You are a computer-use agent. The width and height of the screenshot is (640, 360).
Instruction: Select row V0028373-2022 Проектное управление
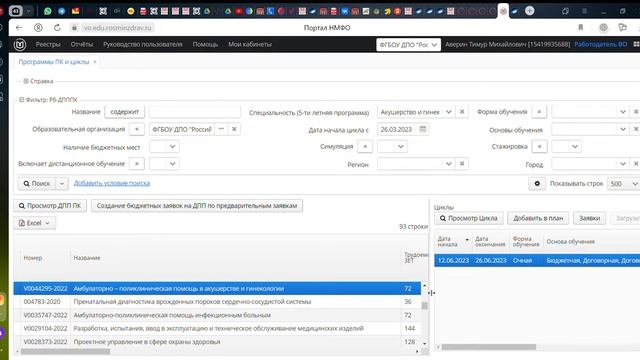point(217,342)
